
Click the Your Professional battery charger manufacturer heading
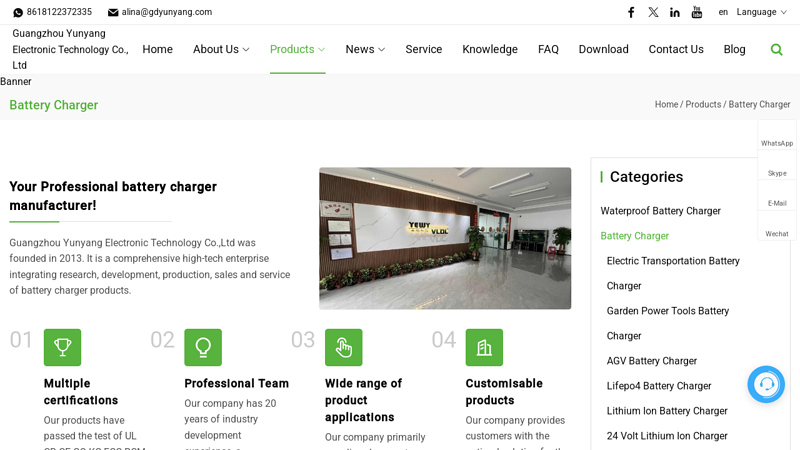[x=113, y=196]
